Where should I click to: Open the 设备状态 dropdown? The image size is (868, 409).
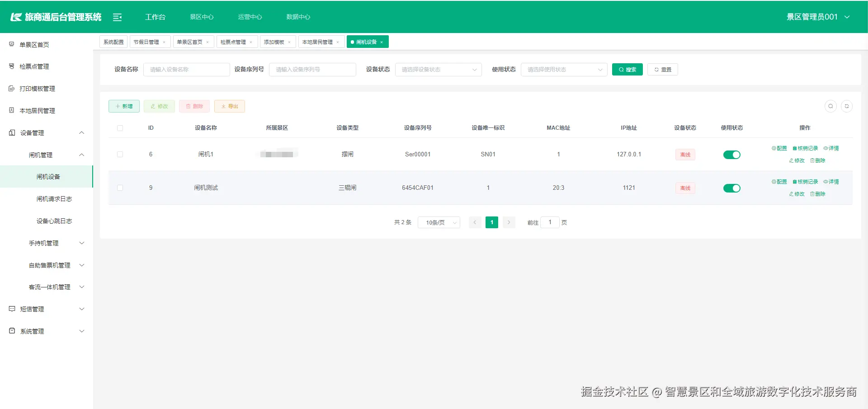click(438, 70)
